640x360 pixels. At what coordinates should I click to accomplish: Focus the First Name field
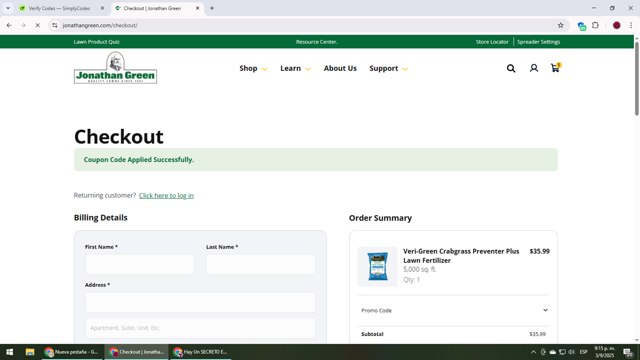140,264
